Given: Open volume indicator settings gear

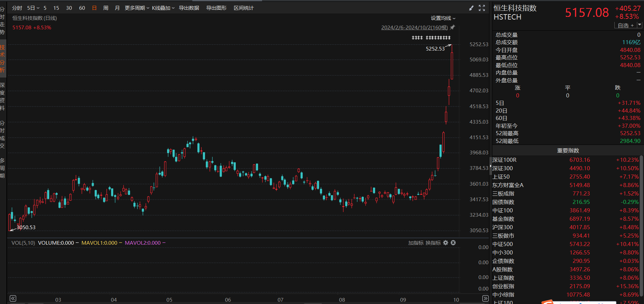Looking at the screenshot, I should (446, 243).
